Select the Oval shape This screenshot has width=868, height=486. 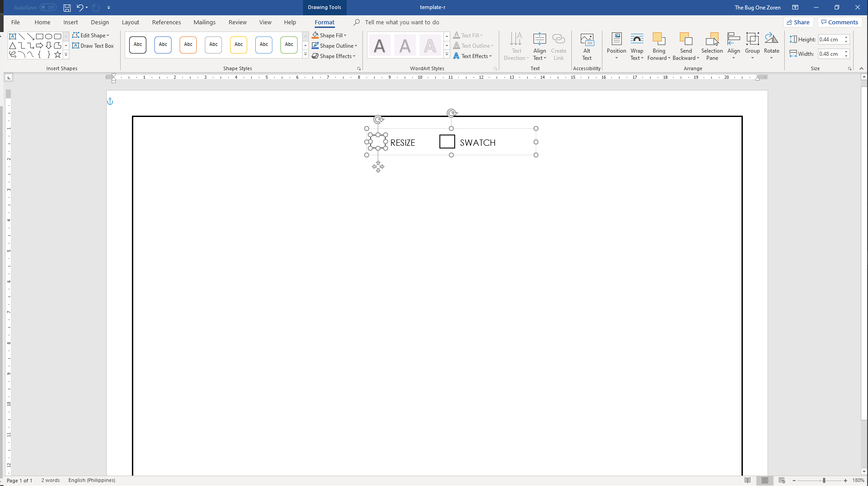49,36
